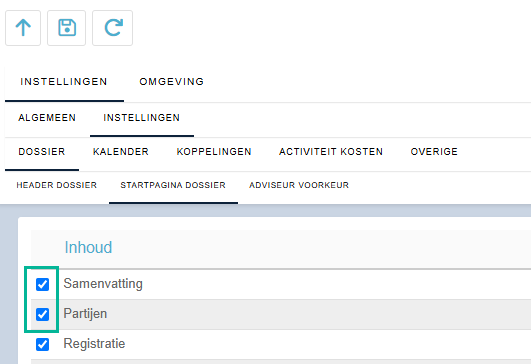The width and height of the screenshot is (531, 364).
Task: Go to the ACTIVITEIT KOSTEN tab
Action: pos(331,152)
